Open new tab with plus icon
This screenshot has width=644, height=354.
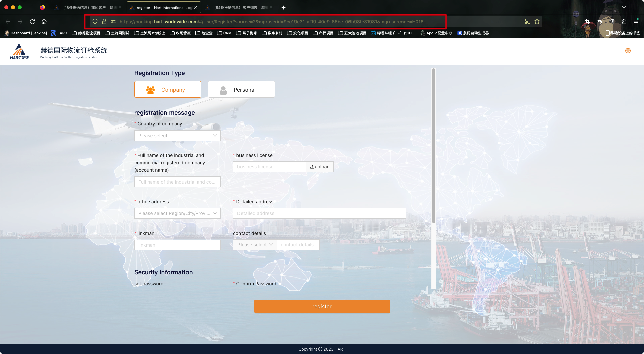283,7
